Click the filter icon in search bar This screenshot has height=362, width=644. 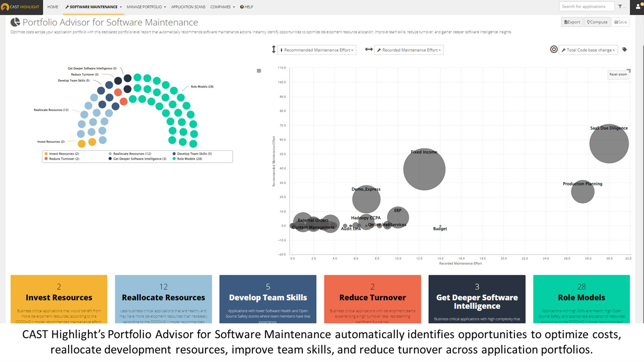[620, 6]
